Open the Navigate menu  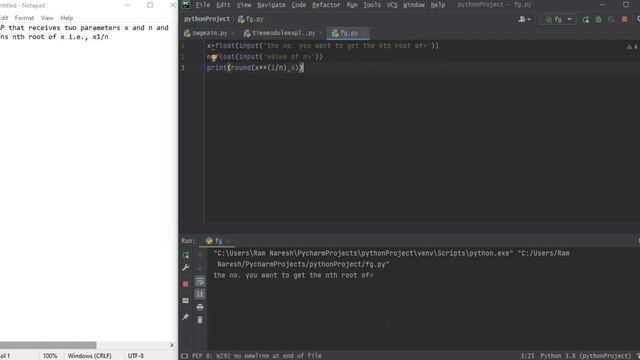[x=271, y=5]
